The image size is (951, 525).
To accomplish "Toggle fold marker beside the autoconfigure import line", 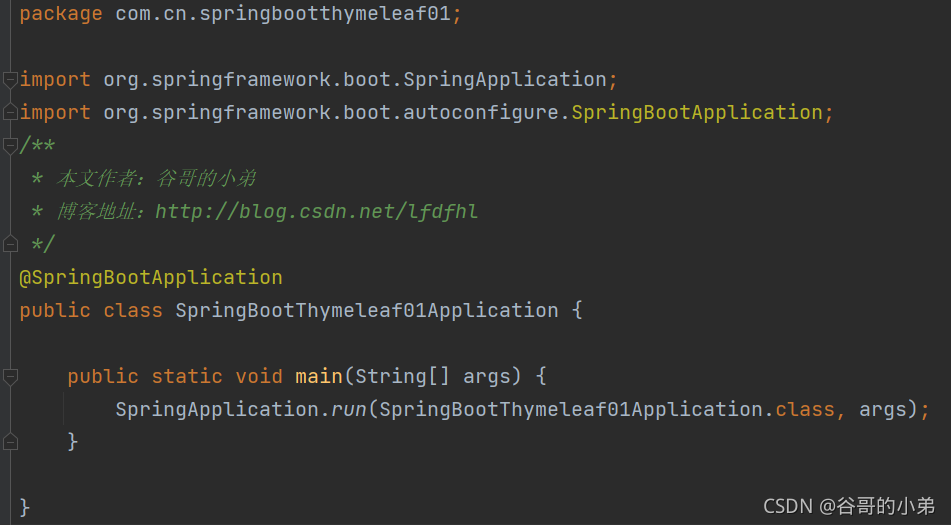I will [10, 112].
